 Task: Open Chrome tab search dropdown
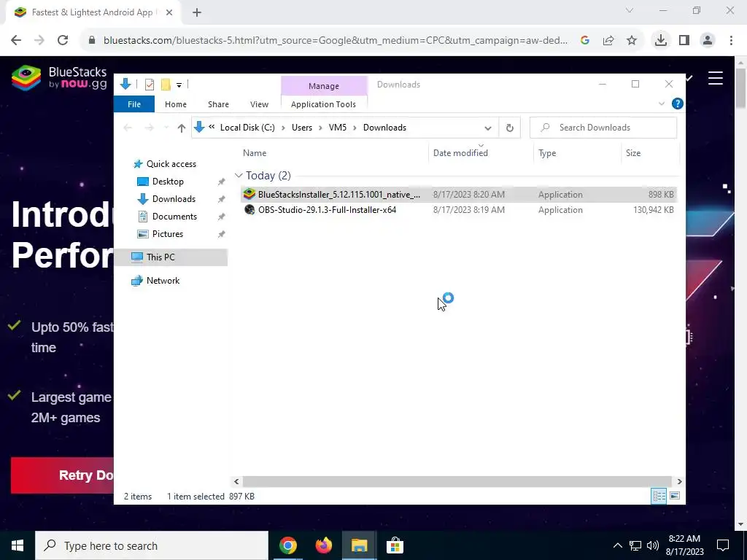(630, 10)
